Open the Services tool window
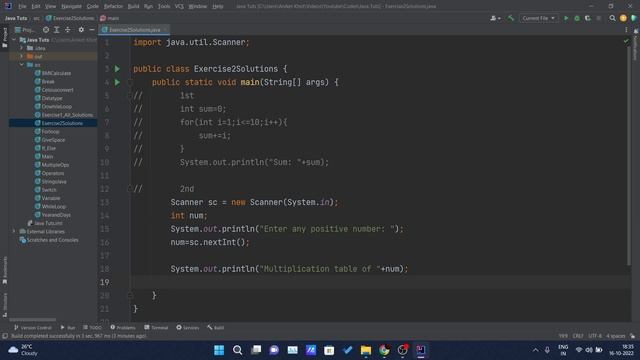 [x=187, y=327]
